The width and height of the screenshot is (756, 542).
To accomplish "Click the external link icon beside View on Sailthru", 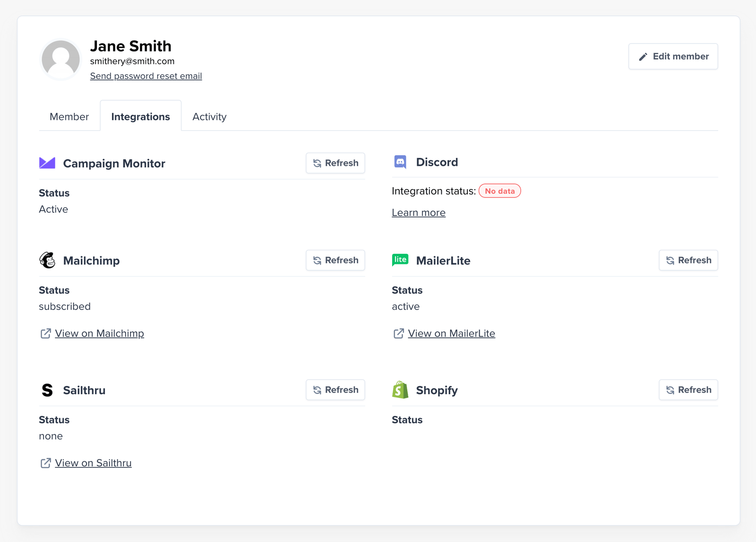I will point(45,463).
